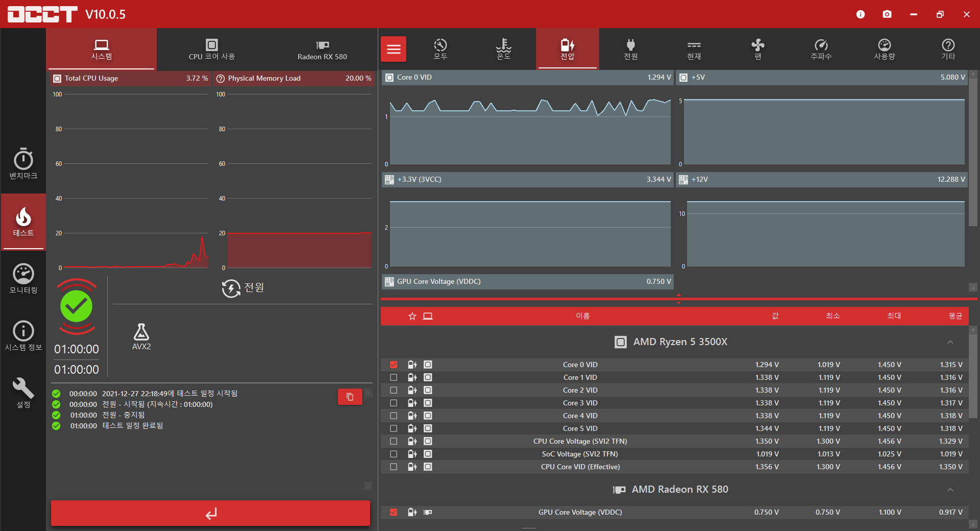
Task: Click favorites star column header
Action: (x=412, y=316)
